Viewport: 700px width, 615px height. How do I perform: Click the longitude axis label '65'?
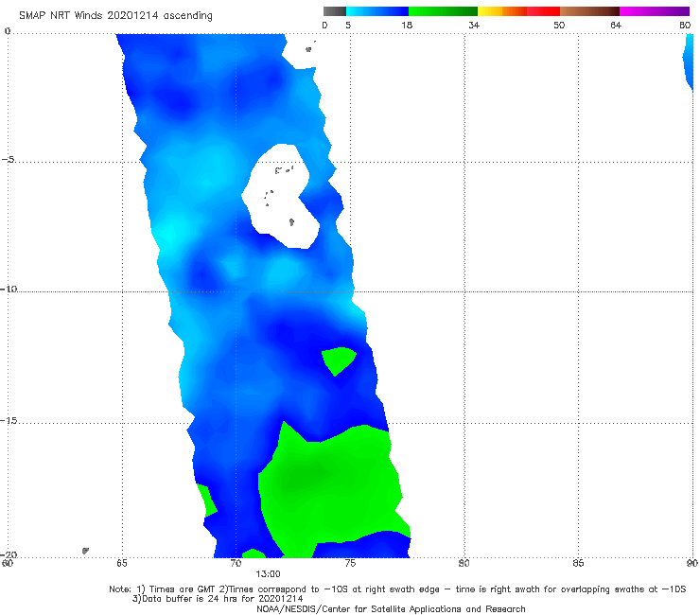122,563
